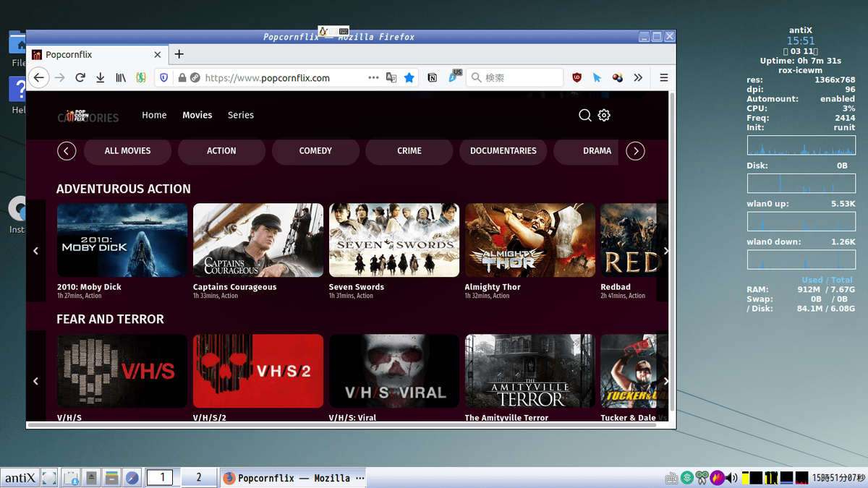Switch to workspace 2
Image resolution: width=868 pixels, height=488 pixels.
coord(199,477)
